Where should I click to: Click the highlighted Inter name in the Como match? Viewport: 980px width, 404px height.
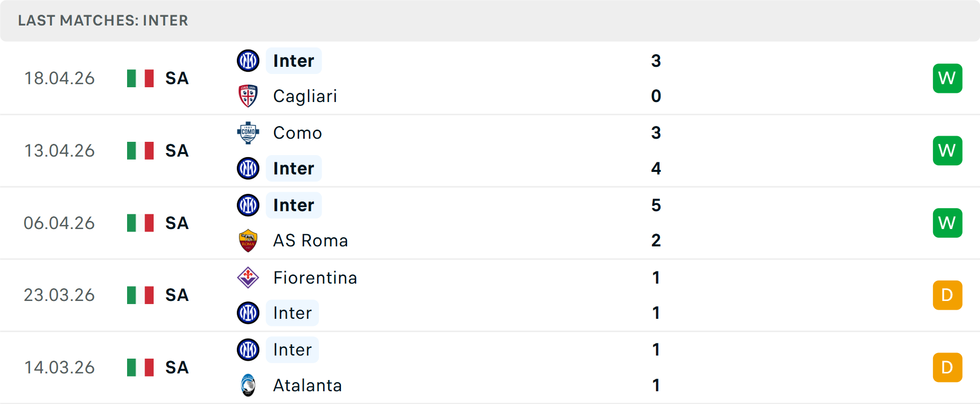click(x=293, y=168)
